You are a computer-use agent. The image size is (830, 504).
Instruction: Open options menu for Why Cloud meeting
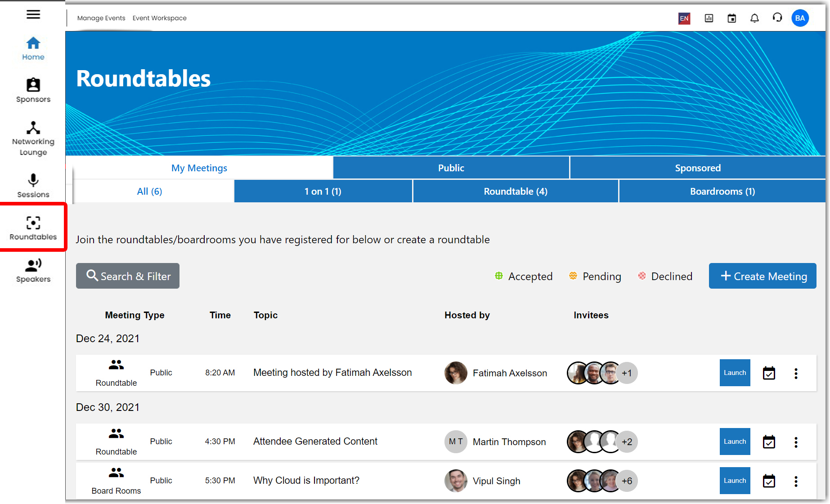[x=796, y=482]
